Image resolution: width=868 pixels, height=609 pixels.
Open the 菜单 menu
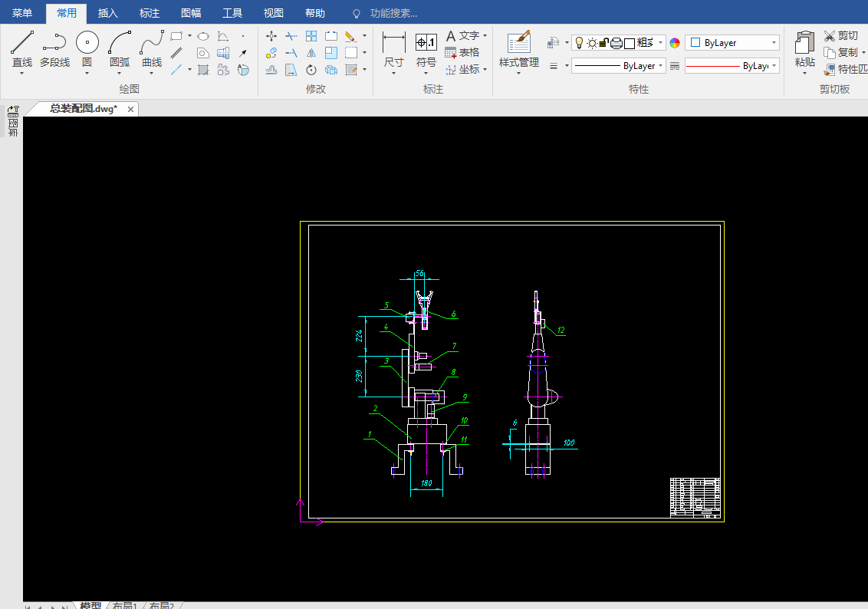[x=22, y=13]
